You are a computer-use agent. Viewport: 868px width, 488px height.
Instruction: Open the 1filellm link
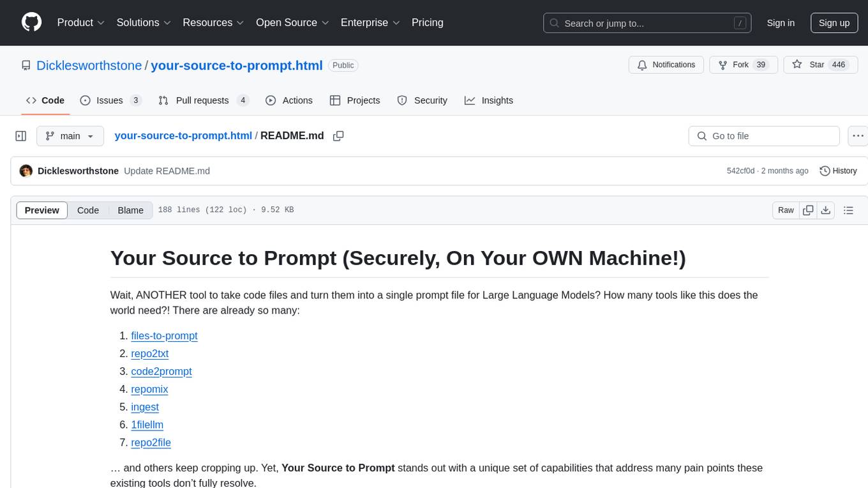click(x=147, y=425)
